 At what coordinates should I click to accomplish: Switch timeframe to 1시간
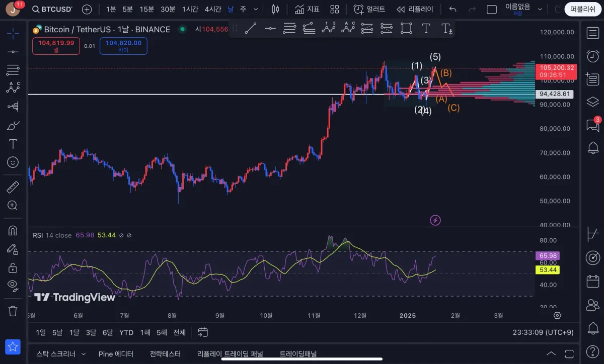point(190,9)
